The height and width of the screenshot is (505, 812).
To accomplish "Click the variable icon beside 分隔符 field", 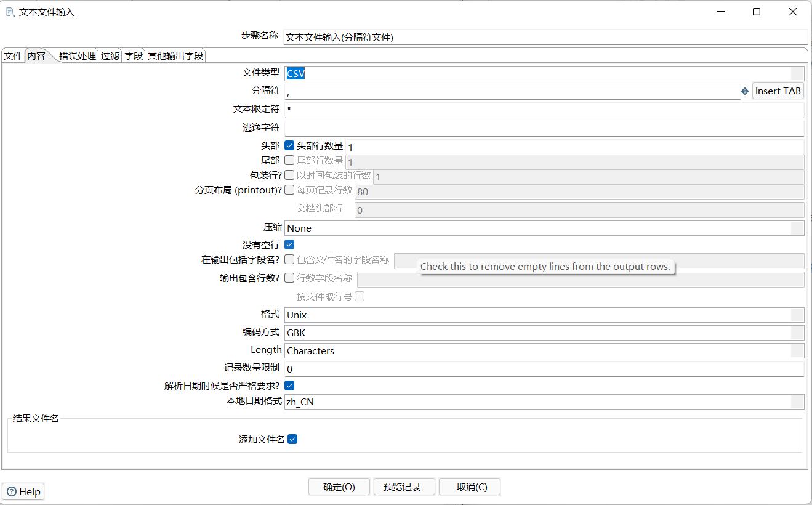I will pos(745,91).
